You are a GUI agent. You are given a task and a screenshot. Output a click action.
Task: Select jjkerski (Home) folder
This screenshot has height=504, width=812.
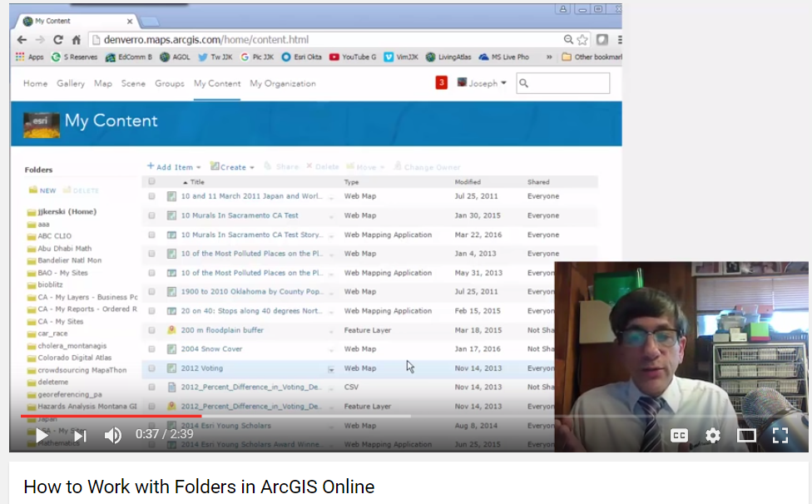[x=67, y=211]
